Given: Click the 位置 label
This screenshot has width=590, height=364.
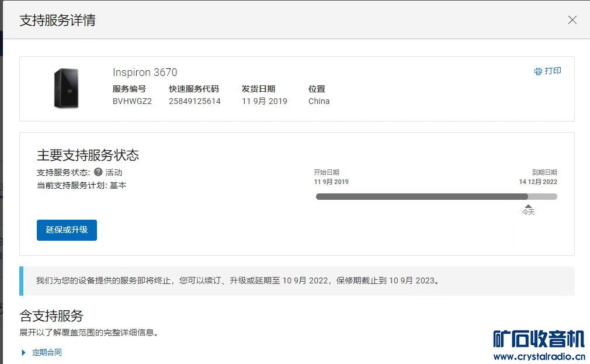Looking at the screenshot, I should 317,89.
